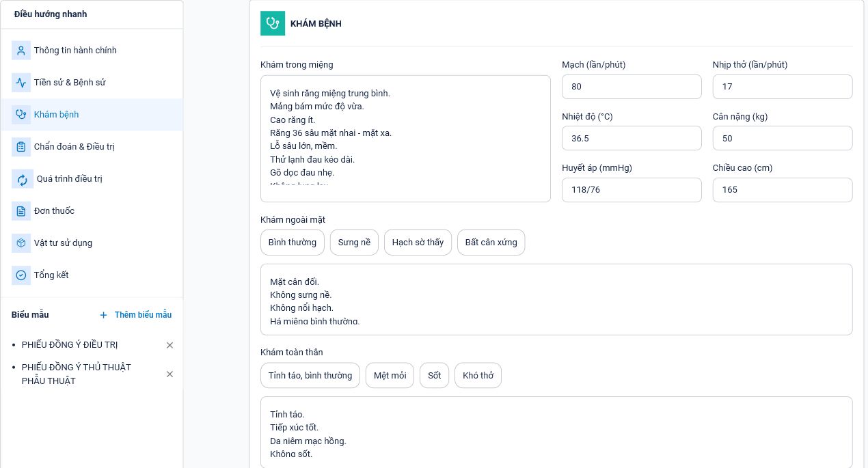This screenshot has width=868, height=468.
Task: Click the clipboard icon beside Chẩn đoán & Điều trị
Action: [x=21, y=147]
